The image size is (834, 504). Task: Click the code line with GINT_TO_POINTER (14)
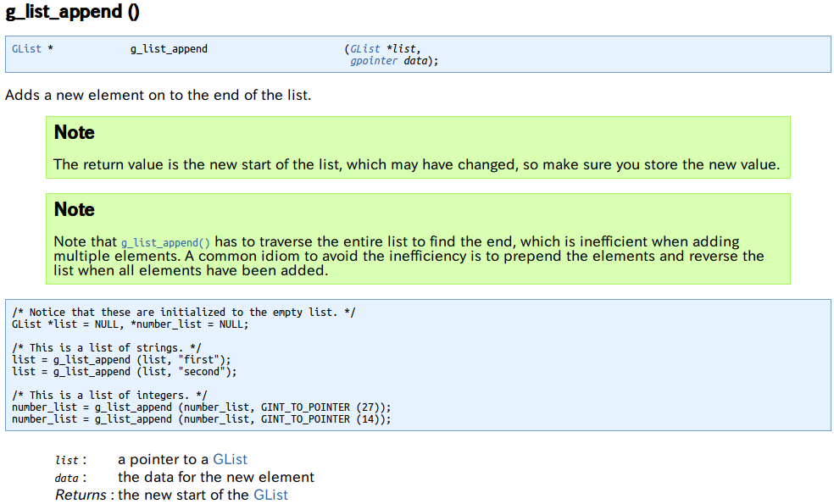point(202,419)
